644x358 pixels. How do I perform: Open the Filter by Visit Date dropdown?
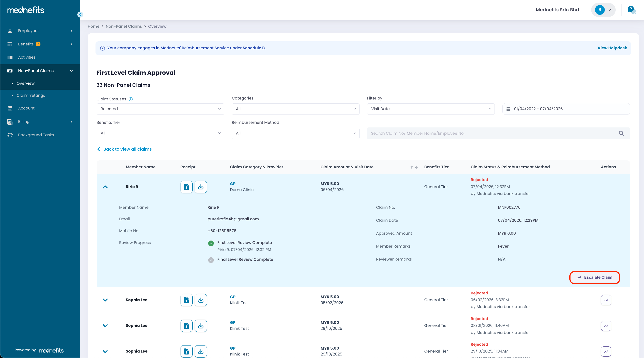pyautogui.click(x=431, y=109)
